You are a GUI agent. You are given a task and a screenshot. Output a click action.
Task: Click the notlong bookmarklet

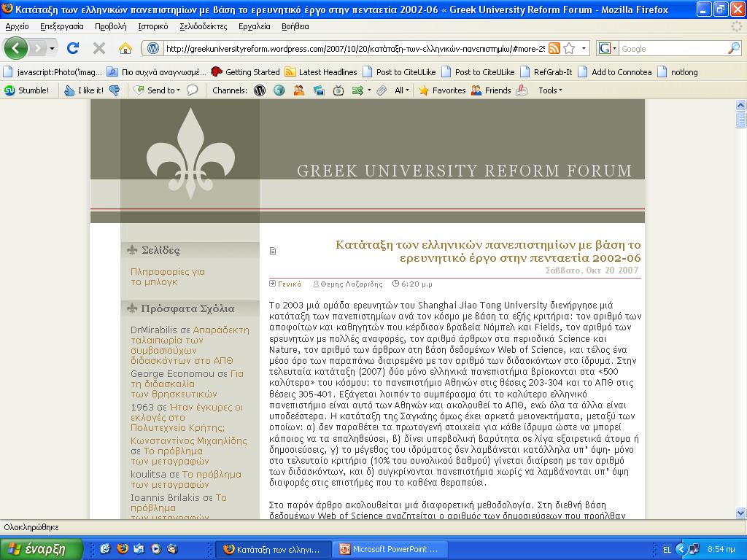click(678, 72)
